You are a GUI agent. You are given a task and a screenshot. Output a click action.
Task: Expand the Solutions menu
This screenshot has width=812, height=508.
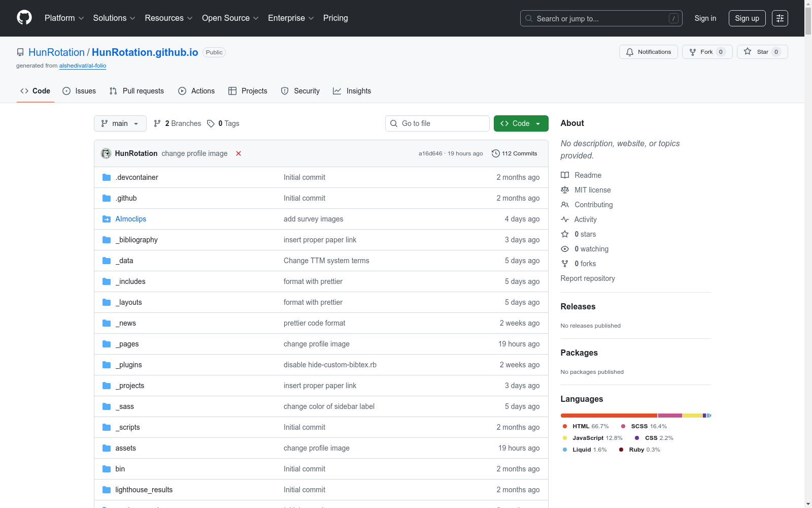pos(114,18)
